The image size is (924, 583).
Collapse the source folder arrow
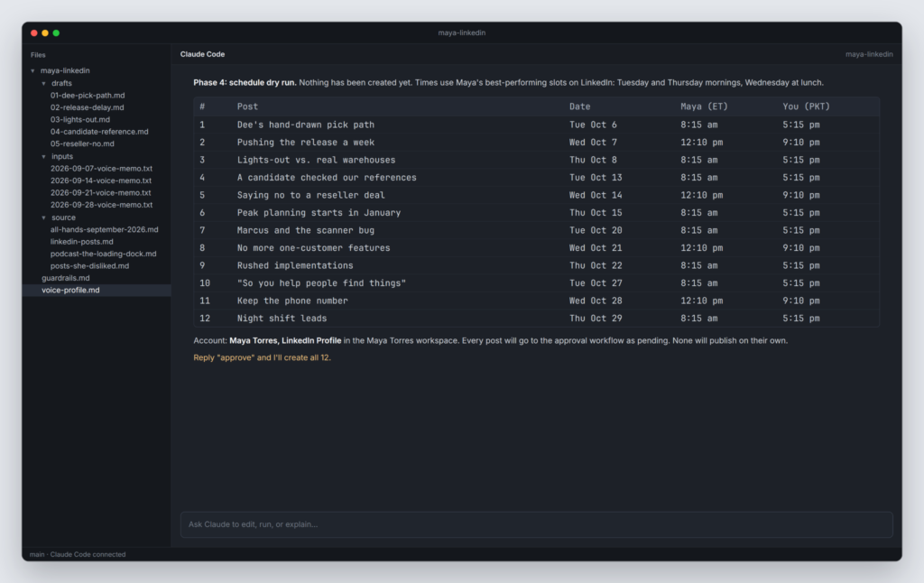(43, 217)
